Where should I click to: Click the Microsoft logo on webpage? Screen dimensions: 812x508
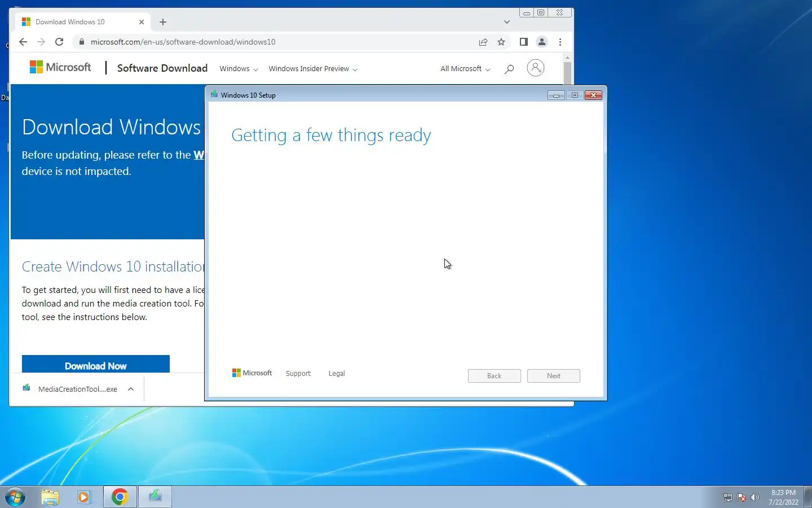point(60,67)
